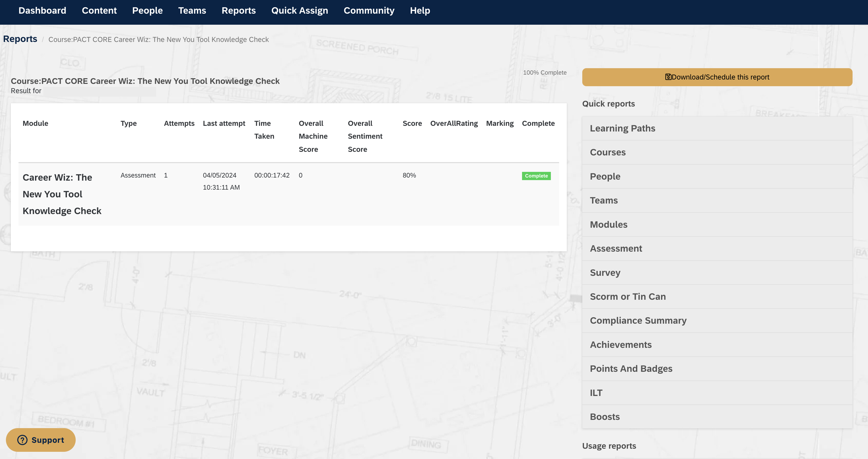Go to Community in top navigation

click(369, 11)
